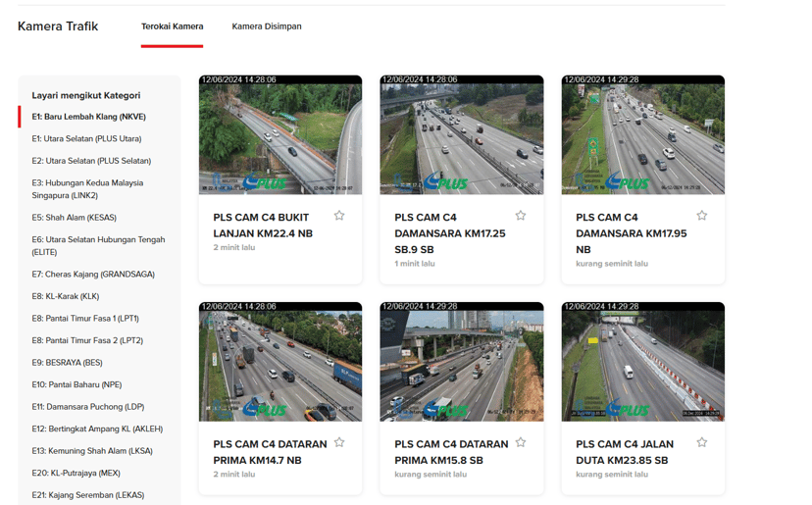Select E7: Cheras Kajang (GRANDSAGA)

click(93, 274)
